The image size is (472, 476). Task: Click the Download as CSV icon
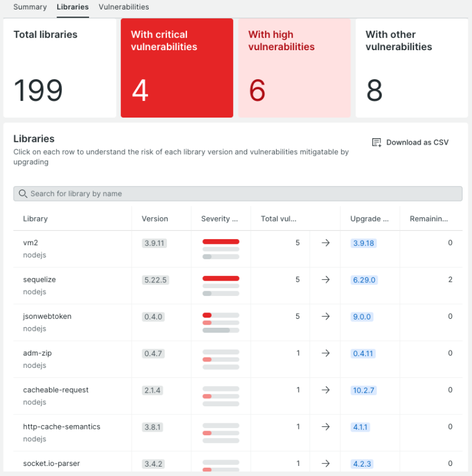pyautogui.click(x=376, y=142)
